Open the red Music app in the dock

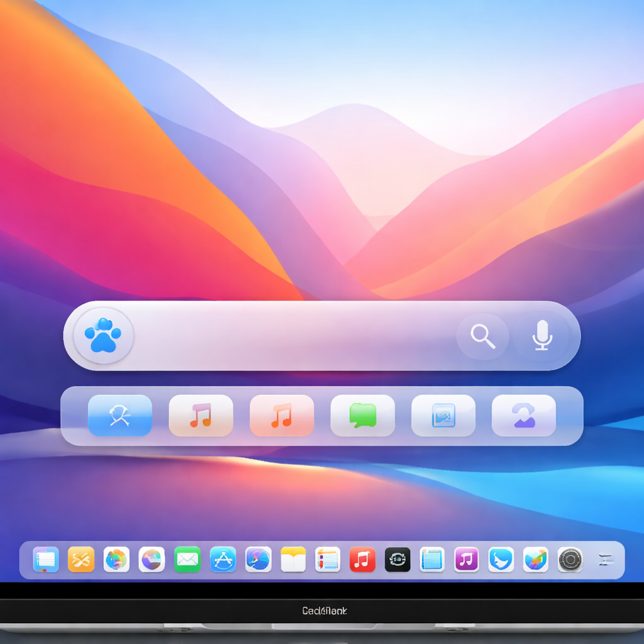coord(362,560)
